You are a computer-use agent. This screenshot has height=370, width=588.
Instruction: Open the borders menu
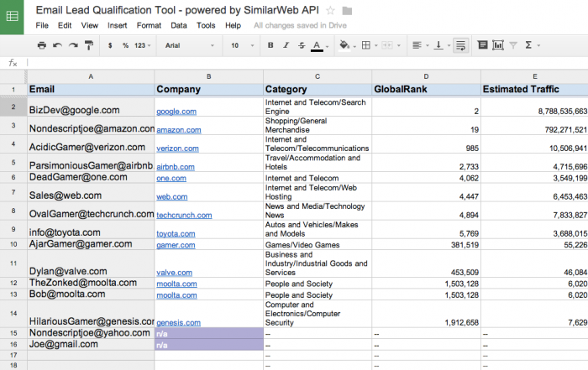pyautogui.click(x=369, y=45)
